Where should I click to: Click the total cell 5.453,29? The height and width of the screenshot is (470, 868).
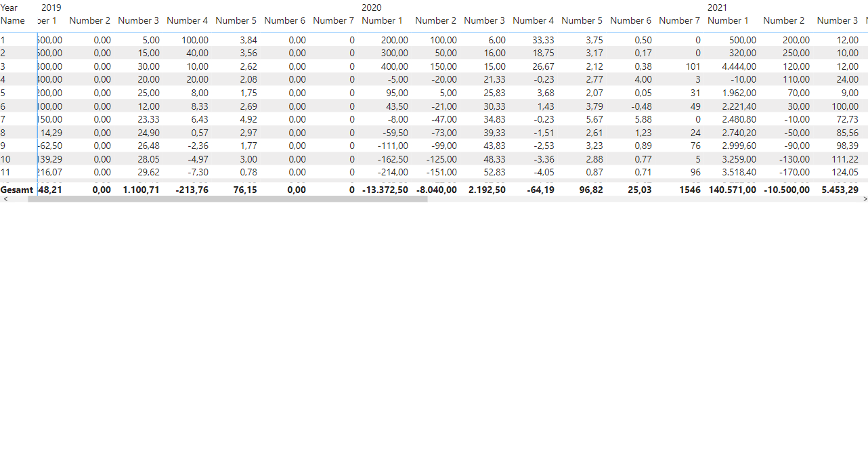tap(840, 190)
